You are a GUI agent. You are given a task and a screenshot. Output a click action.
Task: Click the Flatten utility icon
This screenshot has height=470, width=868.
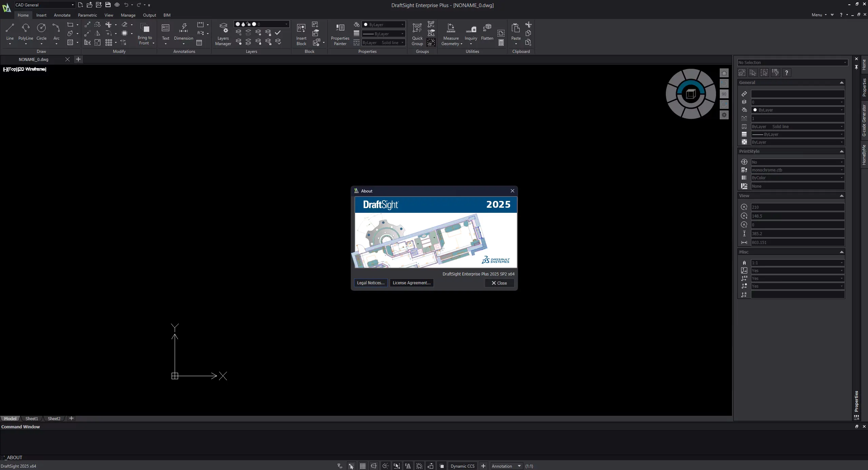487,32
